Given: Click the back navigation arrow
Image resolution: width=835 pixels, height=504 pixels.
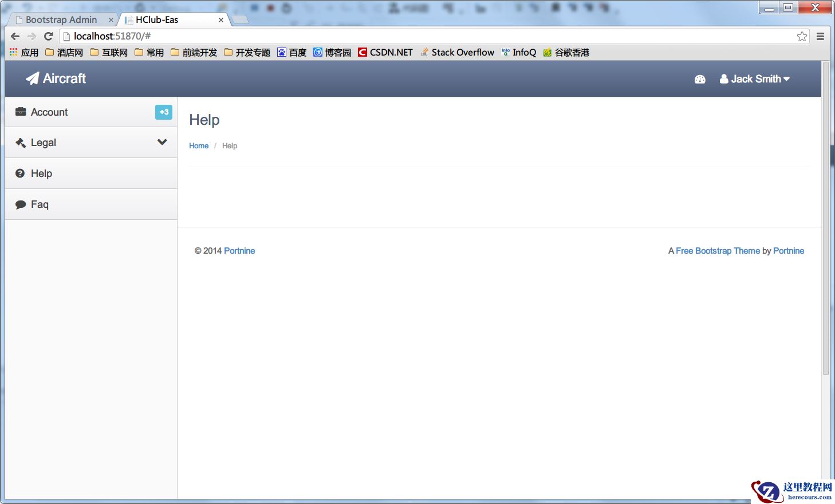Looking at the screenshot, I should (x=15, y=36).
